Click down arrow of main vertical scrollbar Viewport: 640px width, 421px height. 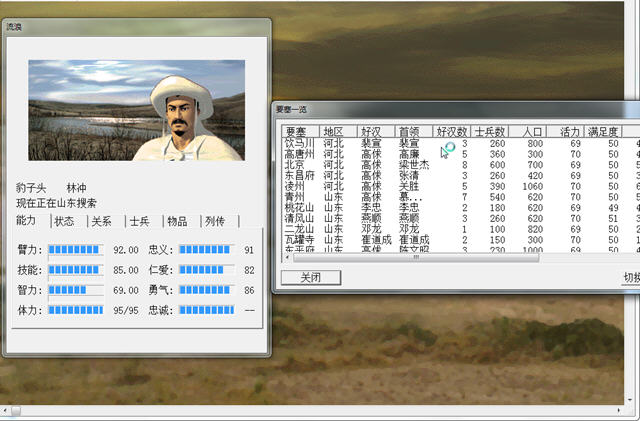pos(632,399)
